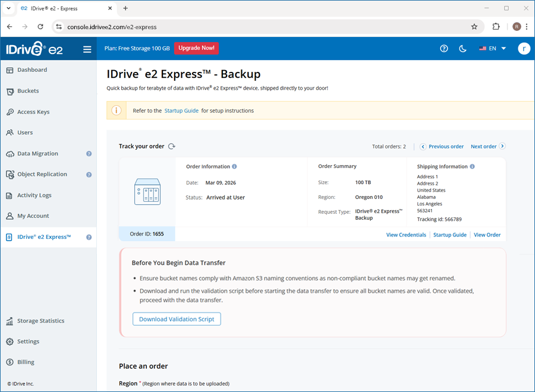Click the Order ID: 1655 label

(147, 234)
